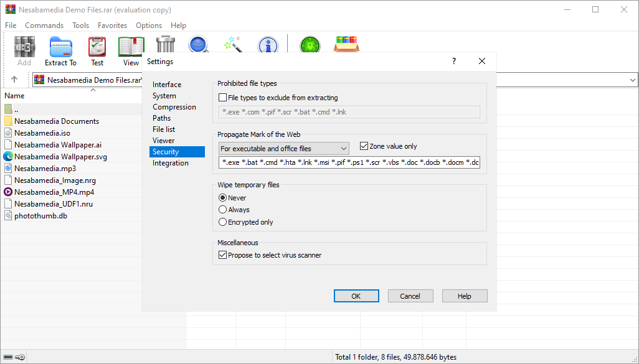Click the Mark of the Web extensions field
Screen dimensions: 639x364
(x=349, y=163)
